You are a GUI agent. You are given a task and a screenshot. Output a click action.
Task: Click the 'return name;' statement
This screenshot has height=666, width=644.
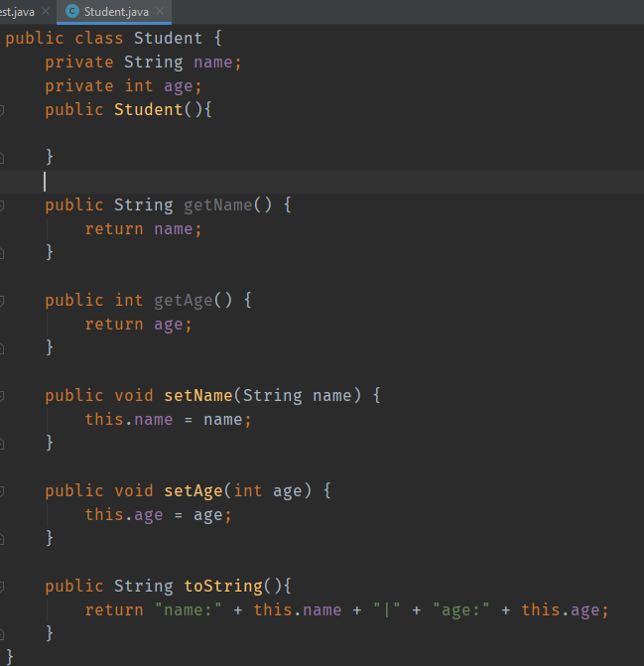click(x=144, y=229)
